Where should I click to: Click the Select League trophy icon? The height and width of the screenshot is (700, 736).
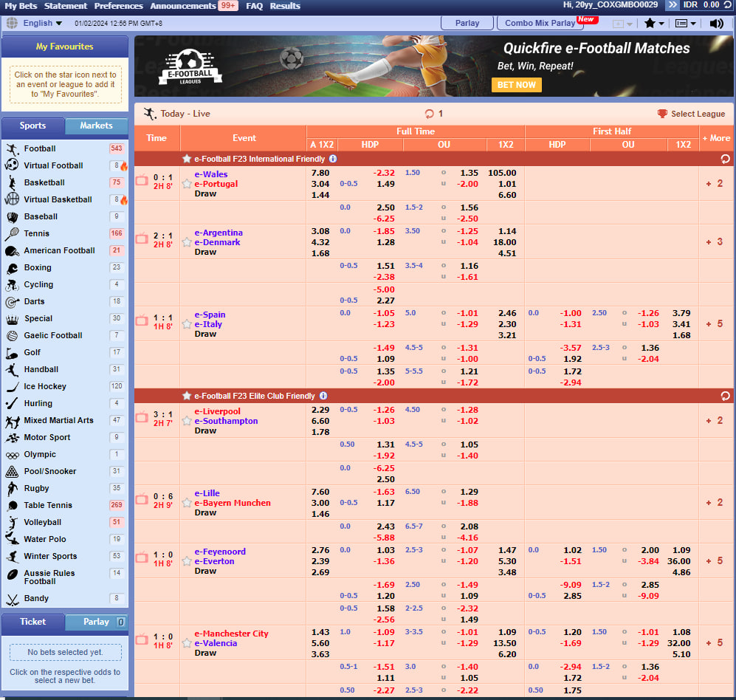tap(662, 114)
